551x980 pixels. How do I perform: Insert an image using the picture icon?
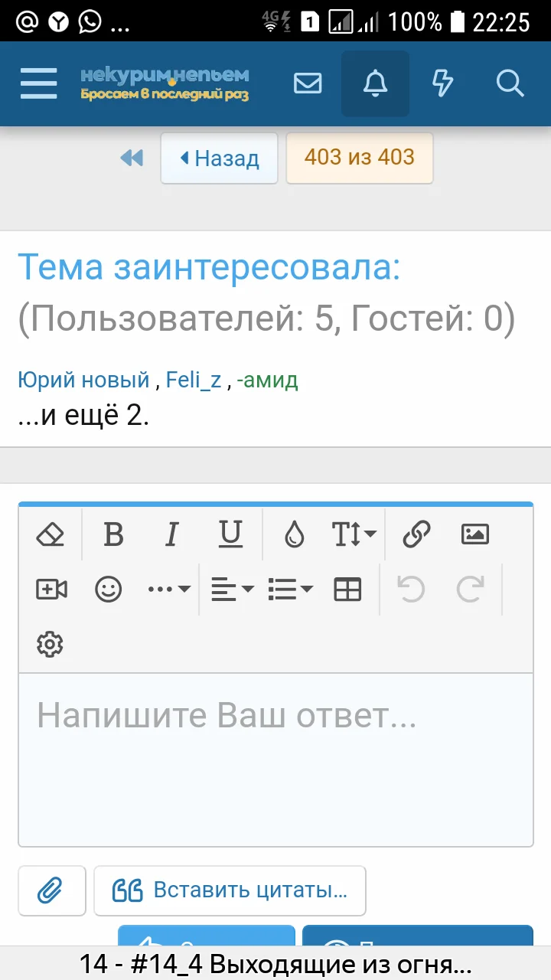[474, 534]
